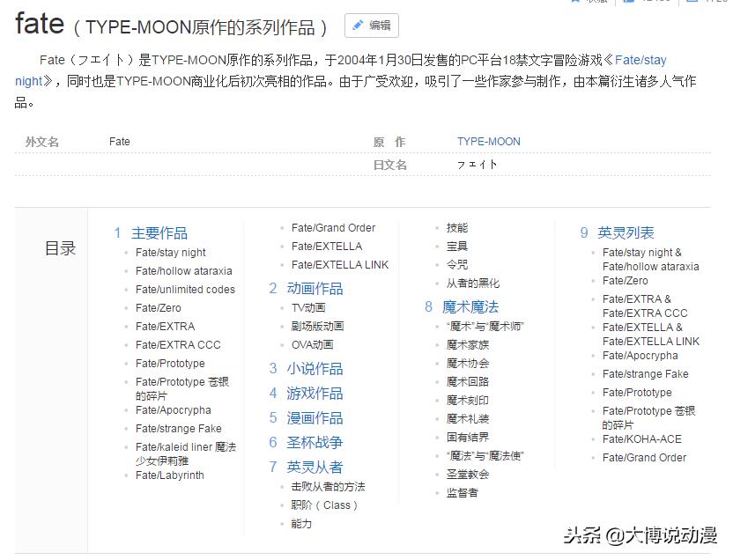Select Fate/KOHA-ACE under 英灵列表

(x=641, y=438)
